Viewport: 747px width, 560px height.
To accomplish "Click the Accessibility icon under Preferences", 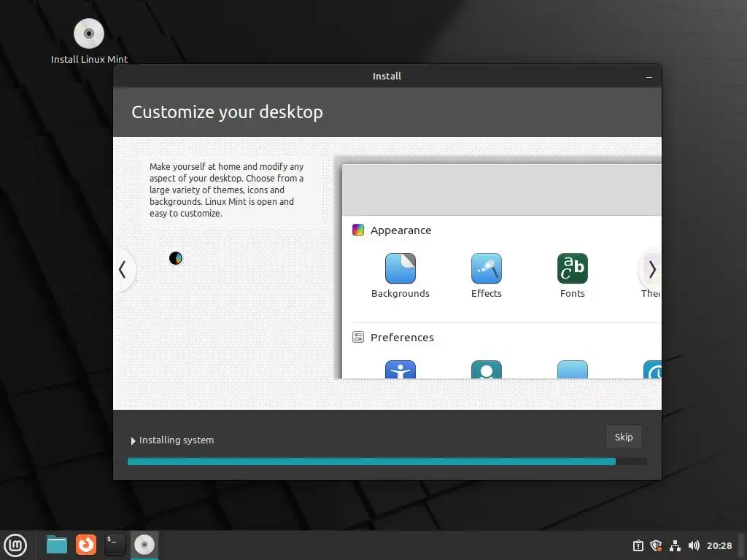I will point(400,370).
